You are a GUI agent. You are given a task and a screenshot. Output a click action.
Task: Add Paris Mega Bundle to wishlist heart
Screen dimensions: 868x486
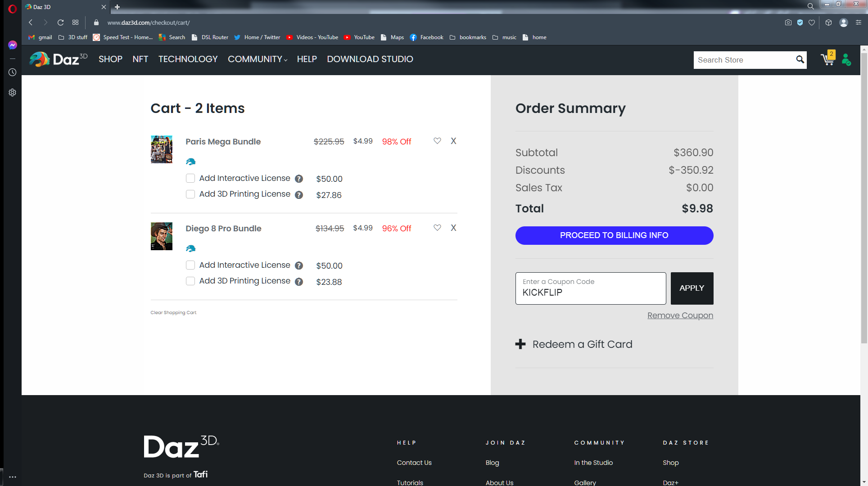(437, 141)
